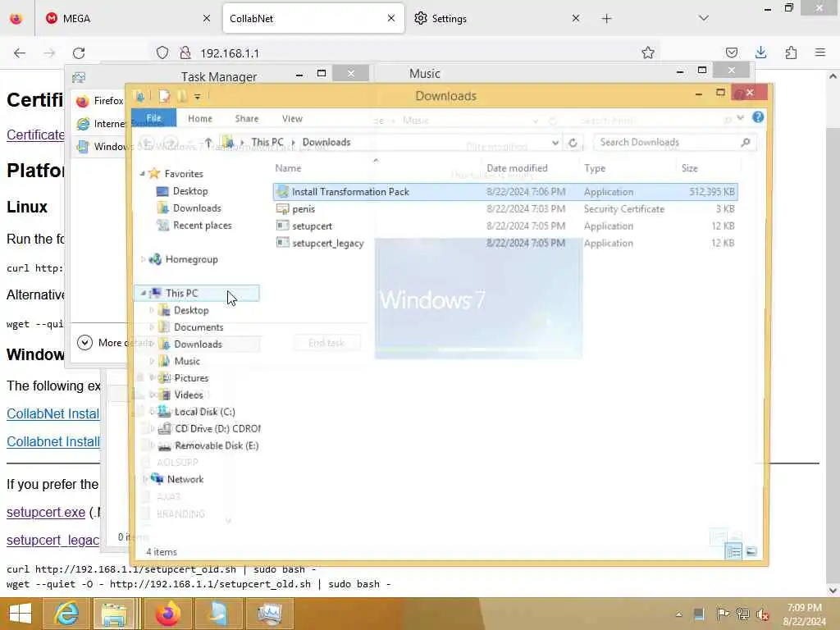This screenshot has height=630, width=840.
Task: Go up one folder level
Action: click(208, 142)
